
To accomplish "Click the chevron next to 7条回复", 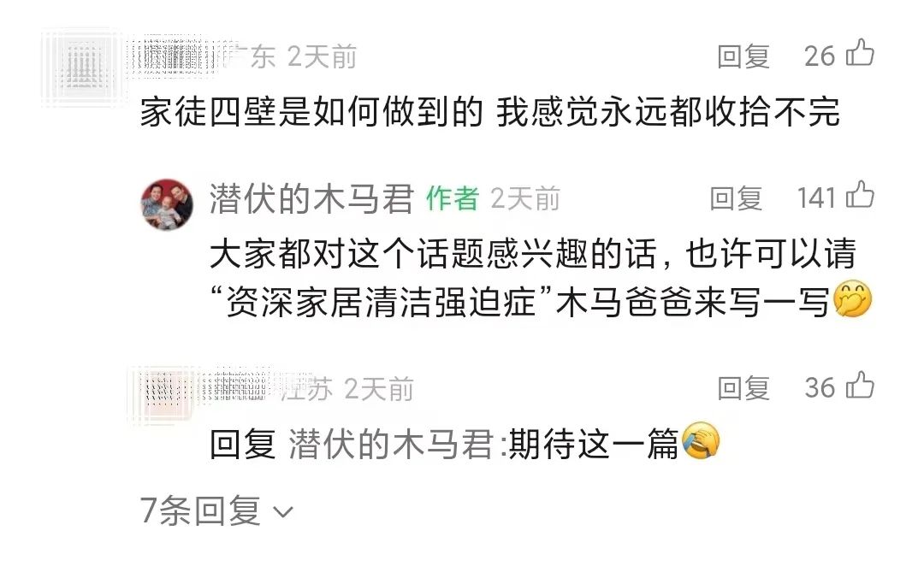I will pos(283,512).
